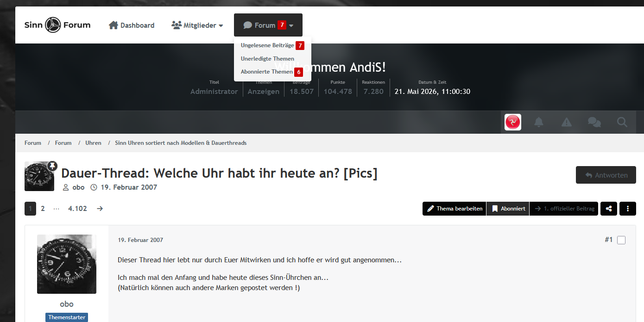The image size is (644, 322).
Task: Click the post date 19. Februar 2007
Action: pyautogui.click(x=140, y=240)
